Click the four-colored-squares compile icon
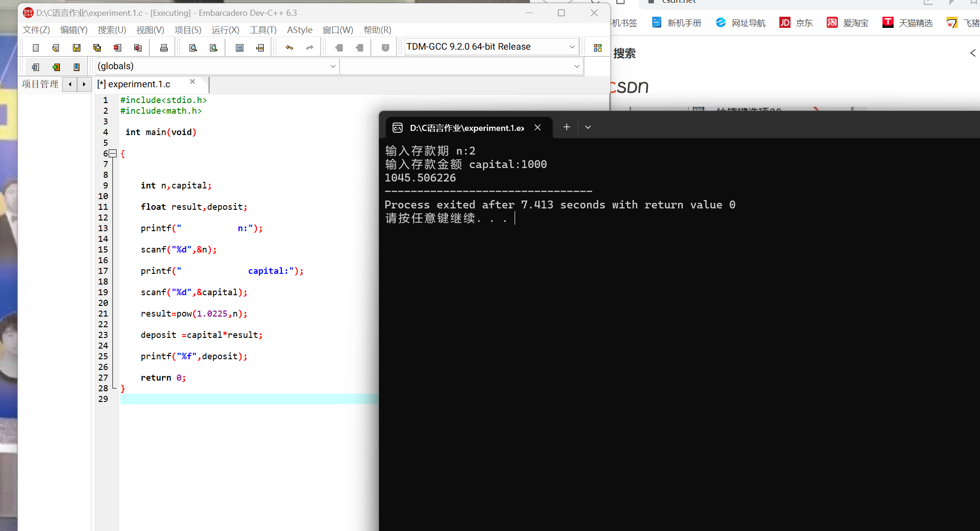The width and height of the screenshot is (980, 531). (x=598, y=48)
